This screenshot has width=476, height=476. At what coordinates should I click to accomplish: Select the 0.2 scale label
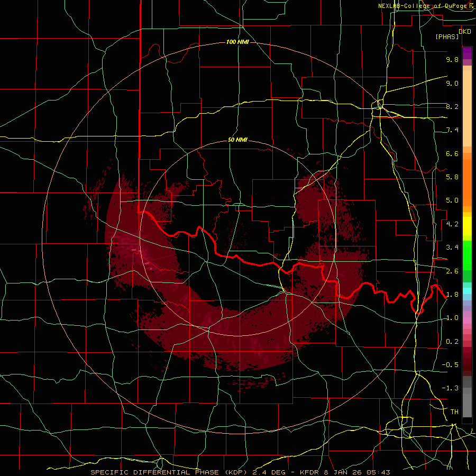452,342
